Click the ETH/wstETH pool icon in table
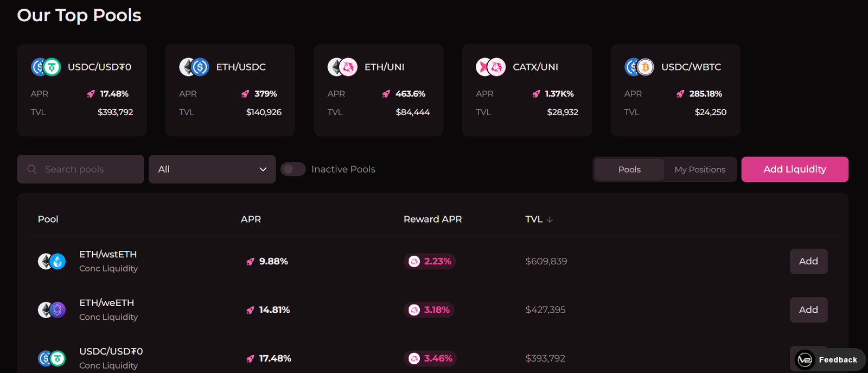Image resolution: width=868 pixels, height=373 pixels. tap(52, 262)
